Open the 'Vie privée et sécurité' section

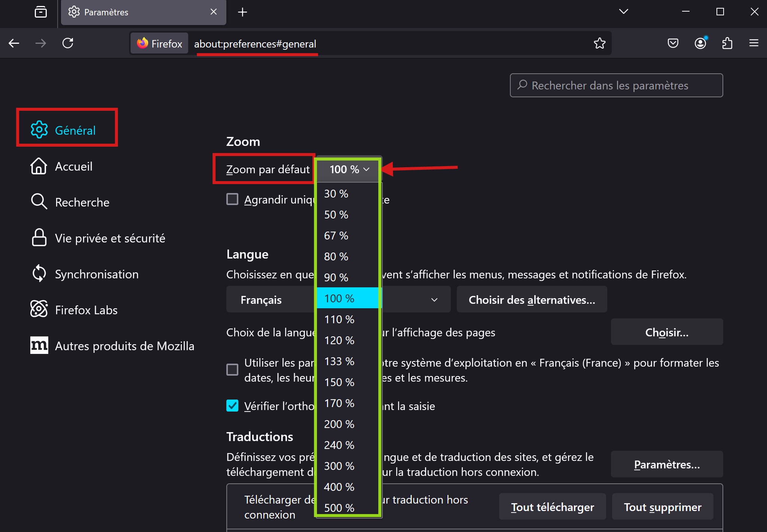(110, 238)
